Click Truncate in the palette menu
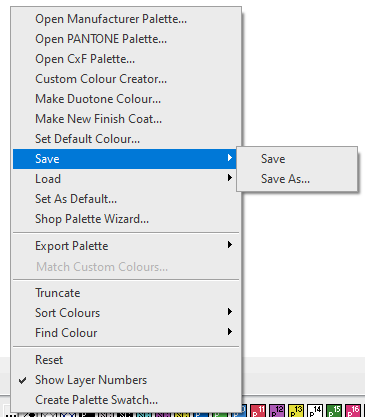This screenshot has height=417, width=365. click(x=126, y=293)
